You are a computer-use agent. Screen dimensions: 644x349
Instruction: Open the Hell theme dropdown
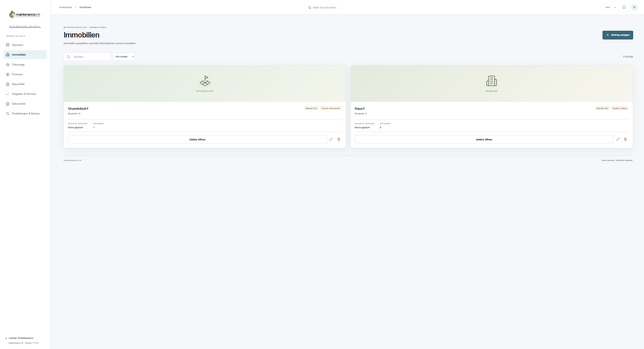[x=611, y=7]
